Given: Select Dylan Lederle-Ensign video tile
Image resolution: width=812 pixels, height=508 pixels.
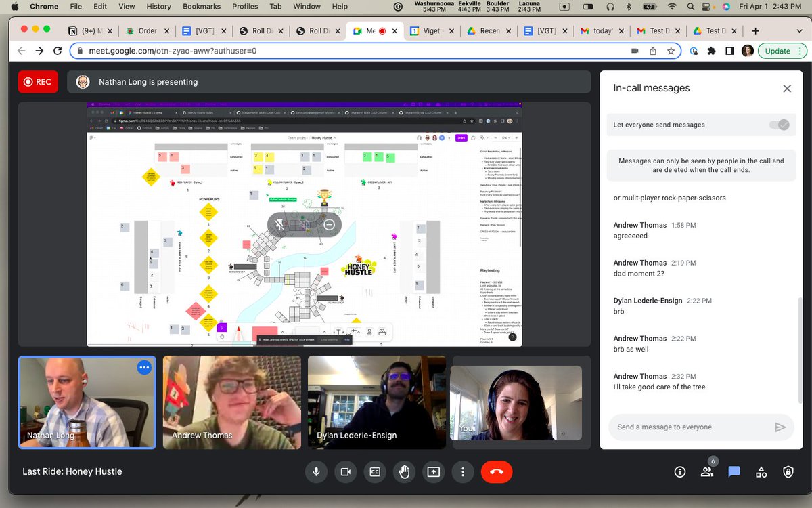Looking at the screenshot, I should click(377, 402).
